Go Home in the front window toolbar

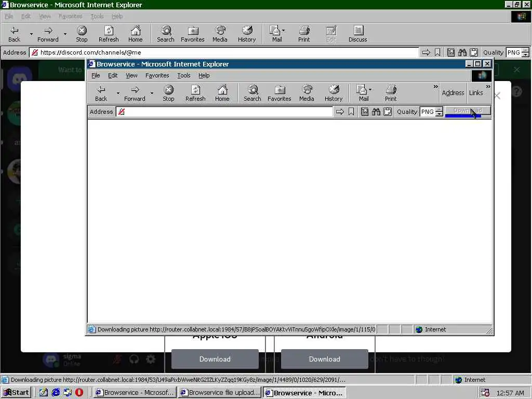[x=222, y=93]
